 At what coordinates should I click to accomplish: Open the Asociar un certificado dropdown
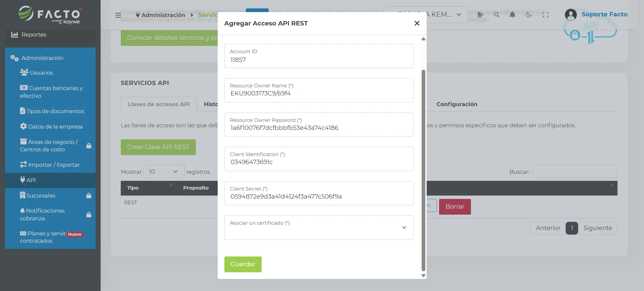(x=319, y=227)
